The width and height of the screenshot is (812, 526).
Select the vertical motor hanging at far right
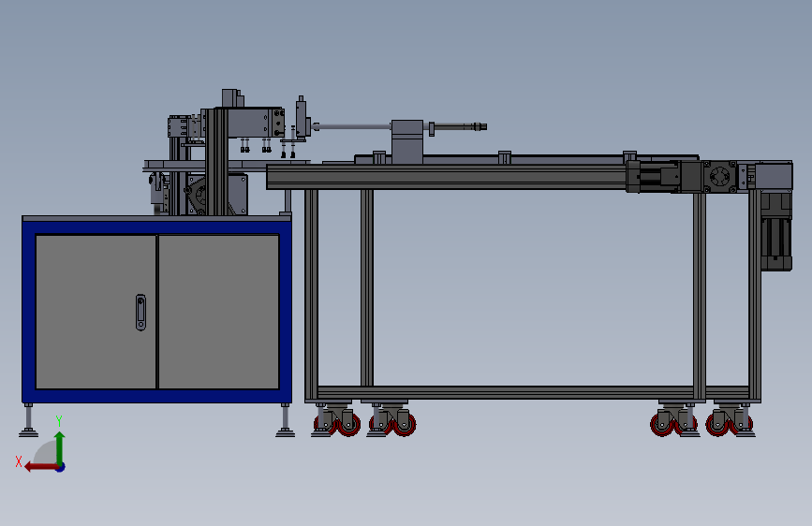[x=775, y=231]
